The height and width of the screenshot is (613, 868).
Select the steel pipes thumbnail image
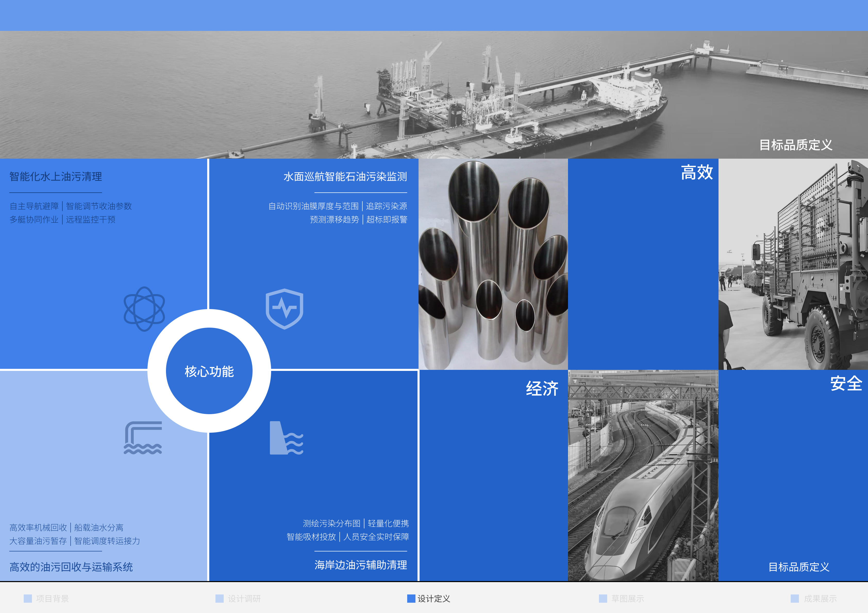(493, 265)
